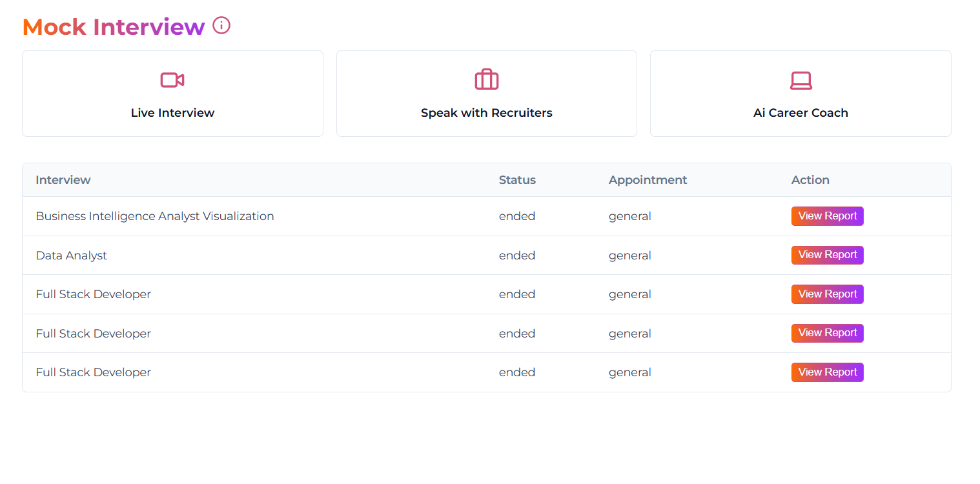Click the Appointment column header
Screen dimensions: 980x484
pos(648,180)
